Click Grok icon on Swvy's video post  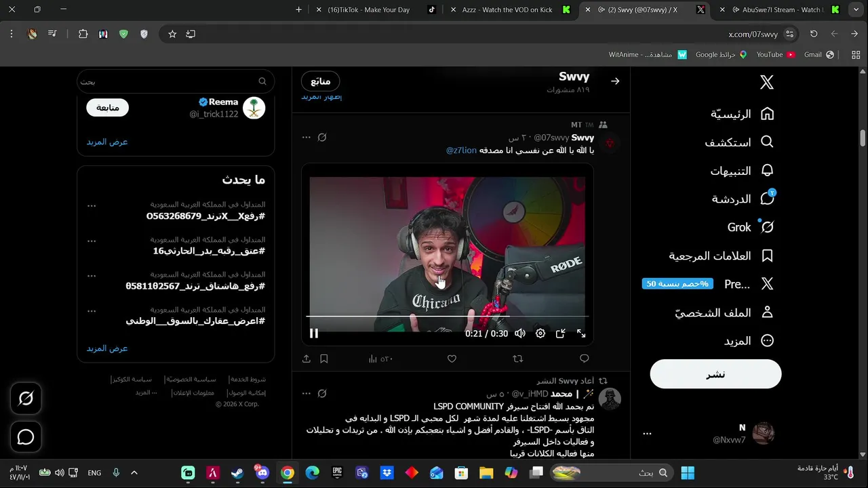322,138
